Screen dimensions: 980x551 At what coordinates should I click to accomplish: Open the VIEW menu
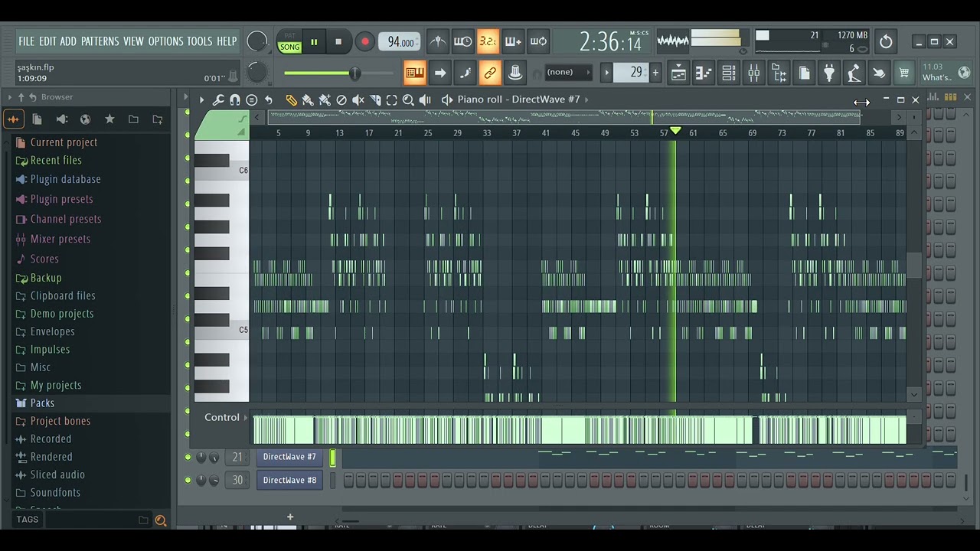[x=133, y=41]
